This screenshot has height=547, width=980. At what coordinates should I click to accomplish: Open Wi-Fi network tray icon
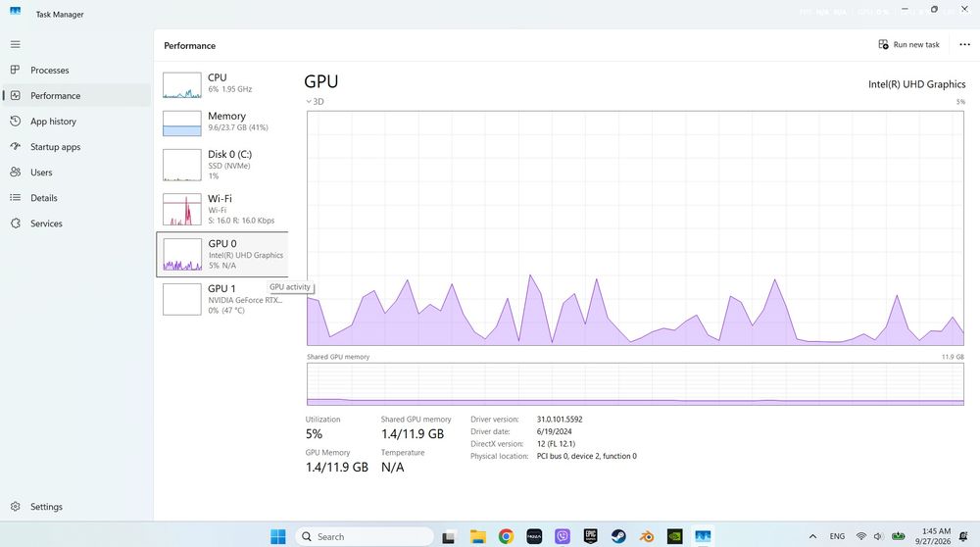click(861, 536)
